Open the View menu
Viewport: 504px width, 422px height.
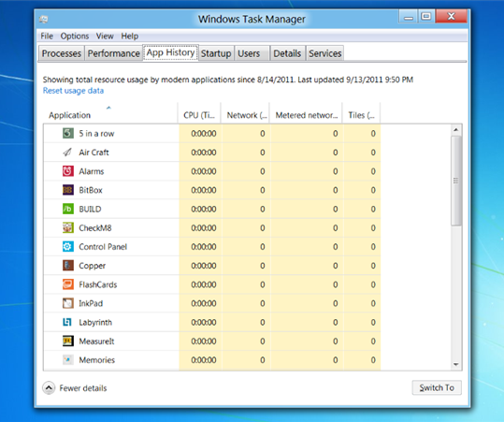point(105,36)
